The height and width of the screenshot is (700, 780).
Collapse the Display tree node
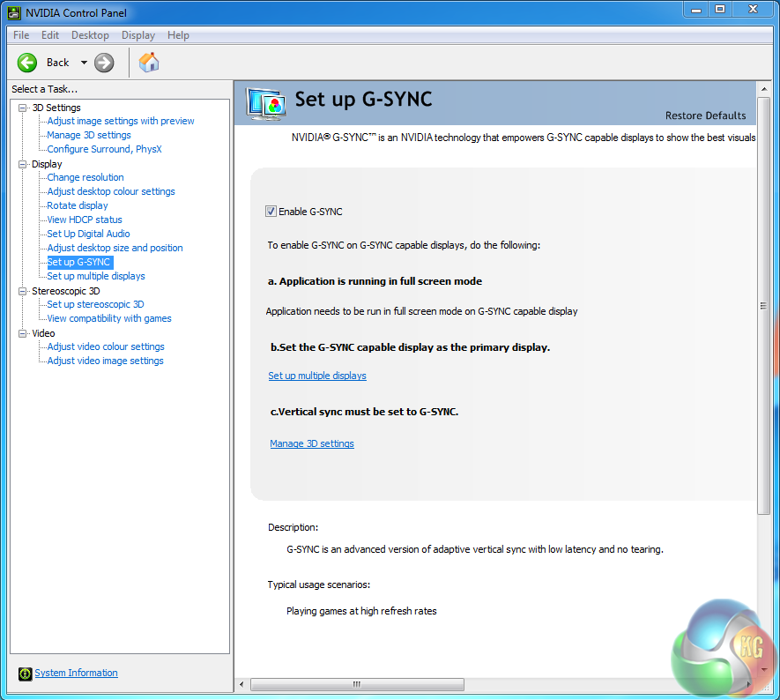coord(22,164)
